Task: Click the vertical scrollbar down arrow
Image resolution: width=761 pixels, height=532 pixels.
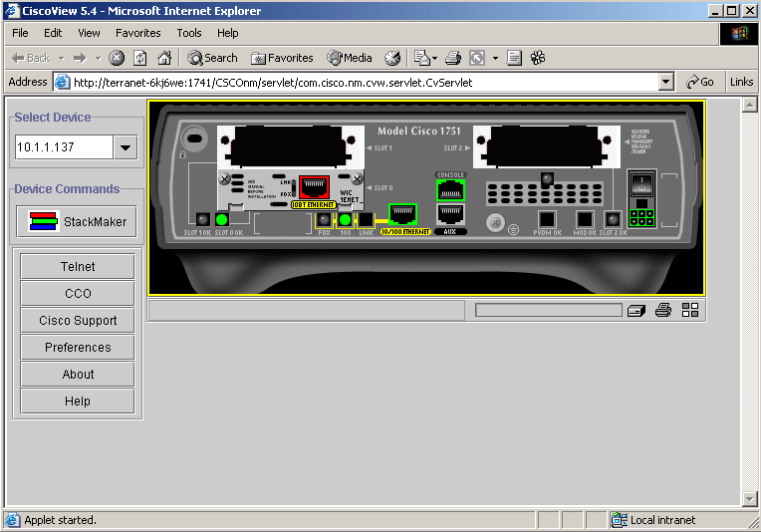Action: pyautogui.click(x=750, y=499)
